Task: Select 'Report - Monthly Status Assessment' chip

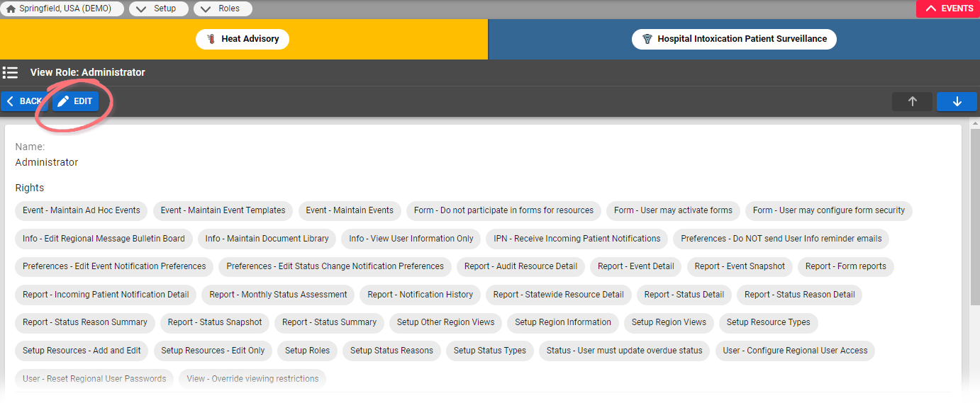Action: tap(278, 295)
